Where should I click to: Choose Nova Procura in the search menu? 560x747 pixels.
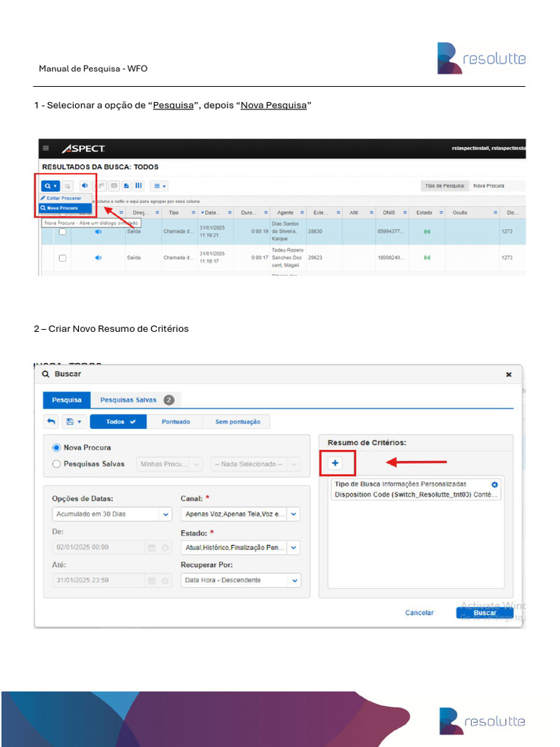pos(65,208)
